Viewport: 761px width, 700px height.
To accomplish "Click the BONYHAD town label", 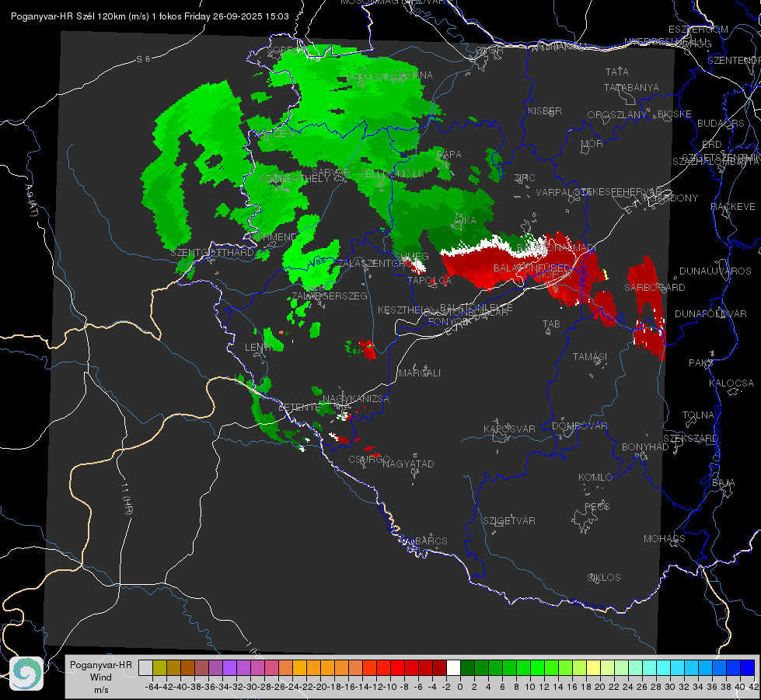I will coord(645,447).
